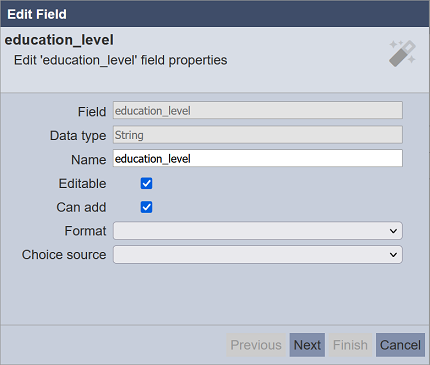Click the bold education_level heading
Image resolution: width=430 pixels, height=365 pixels.
point(59,40)
